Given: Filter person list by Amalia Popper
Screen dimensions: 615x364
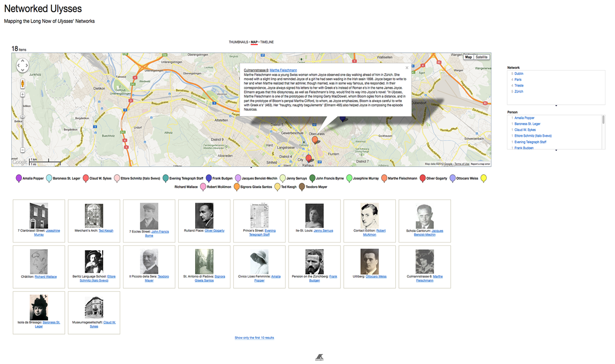Looking at the screenshot, I should click(524, 118).
